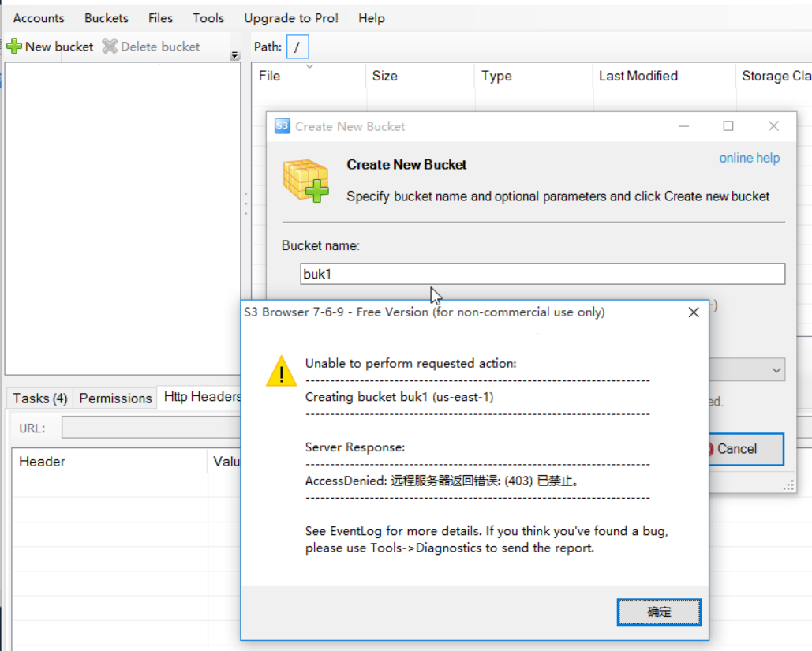Open the online help link
This screenshot has height=651, width=812.
pyautogui.click(x=750, y=158)
